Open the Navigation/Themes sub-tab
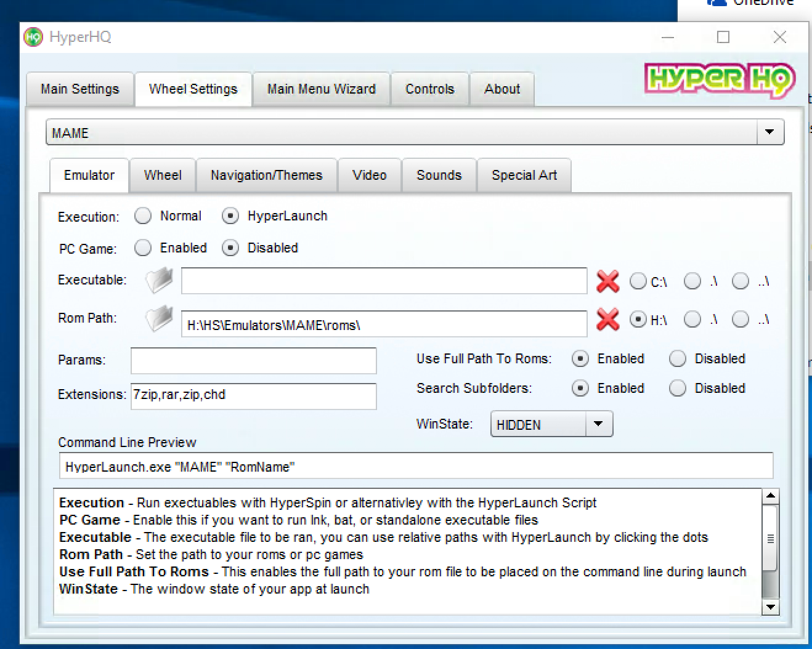 coord(267,175)
